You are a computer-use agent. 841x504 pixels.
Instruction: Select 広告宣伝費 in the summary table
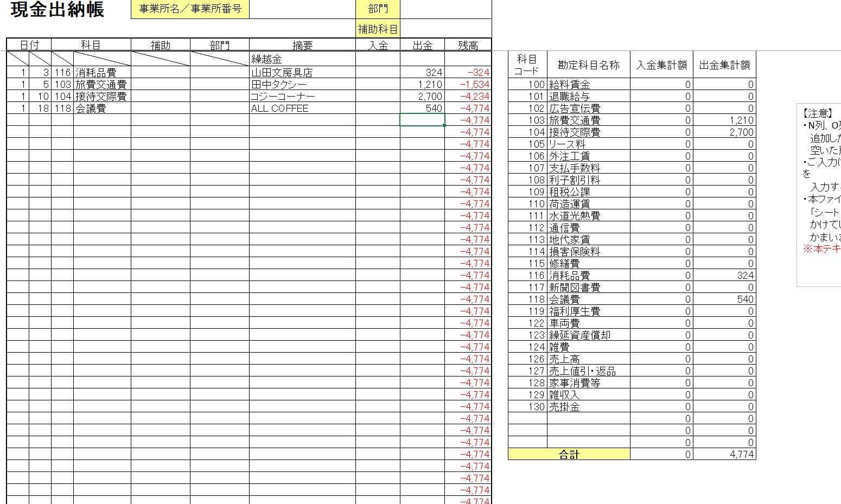(x=589, y=108)
